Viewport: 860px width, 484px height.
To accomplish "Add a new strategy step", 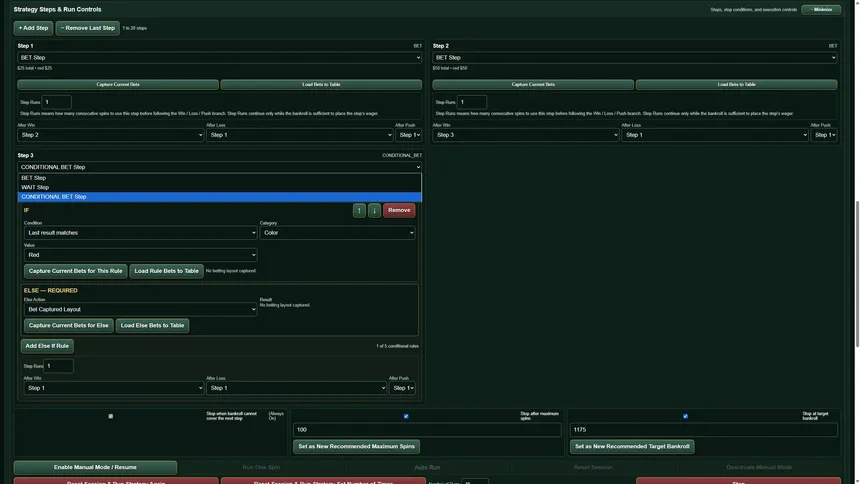I will pyautogui.click(x=33, y=28).
